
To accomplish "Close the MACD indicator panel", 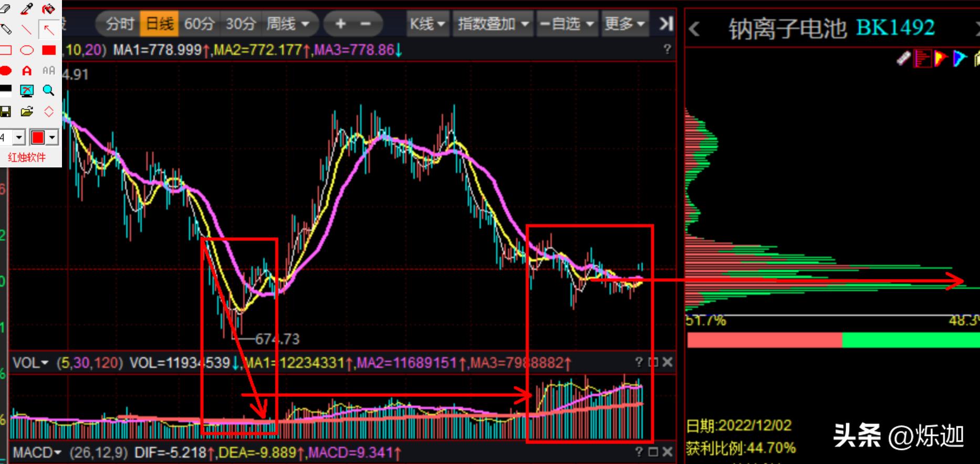I will tap(668, 452).
